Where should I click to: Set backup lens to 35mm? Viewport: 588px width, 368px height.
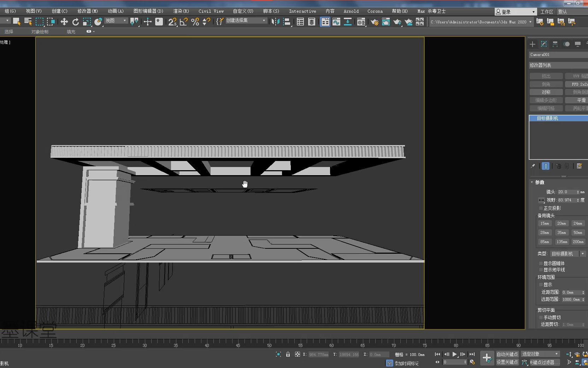561,232
